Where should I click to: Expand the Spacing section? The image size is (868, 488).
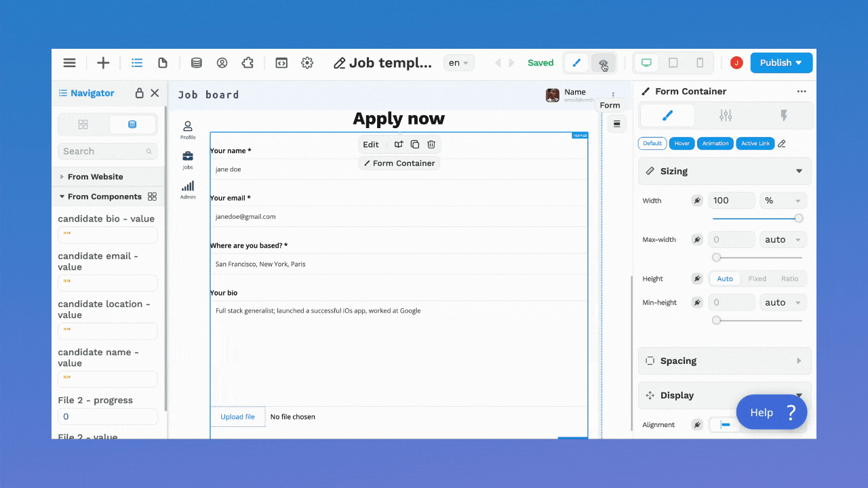click(724, 361)
